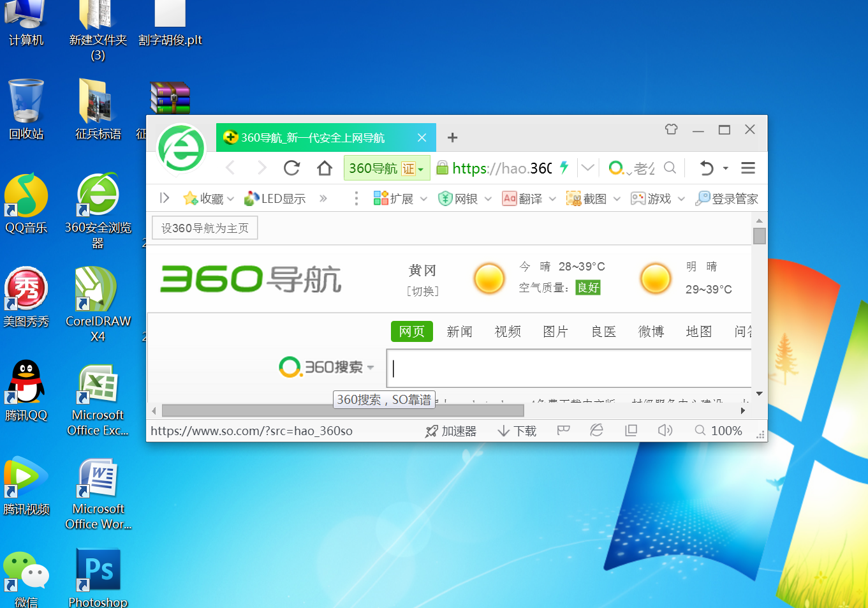
Task: Click into the 360 search input box
Action: [570, 368]
